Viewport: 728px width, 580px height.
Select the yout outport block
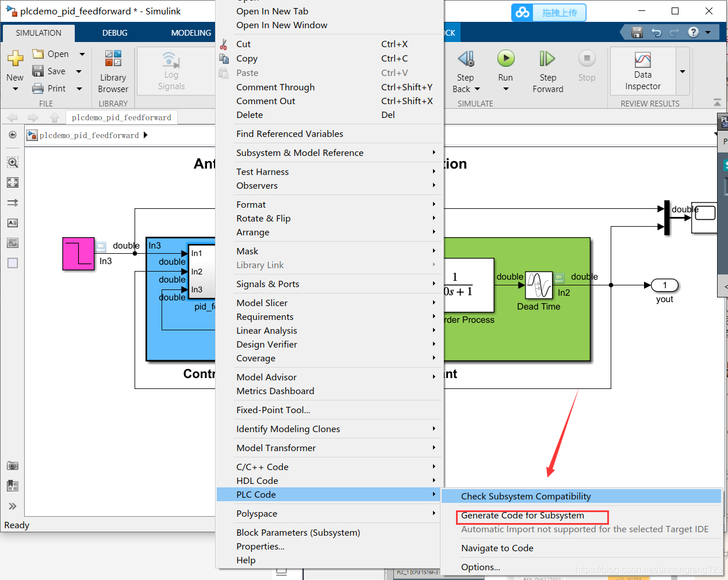(665, 285)
